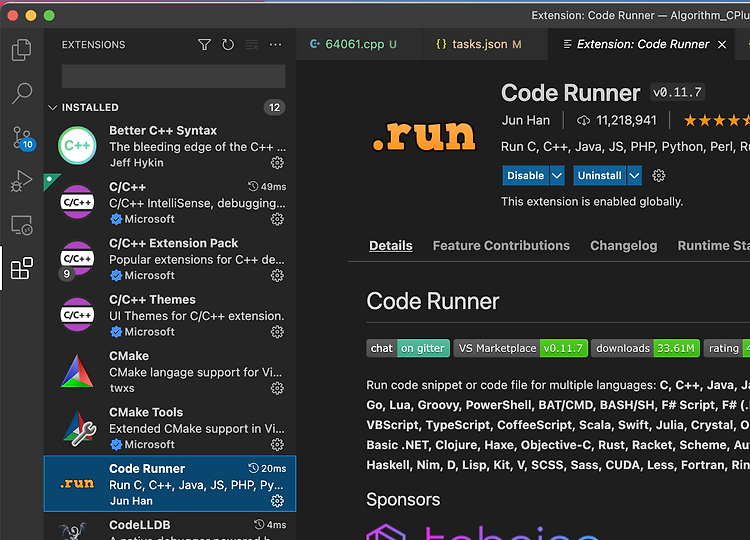
Task: Click the 49ms activation time on C/C++
Action: tap(267, 187)
